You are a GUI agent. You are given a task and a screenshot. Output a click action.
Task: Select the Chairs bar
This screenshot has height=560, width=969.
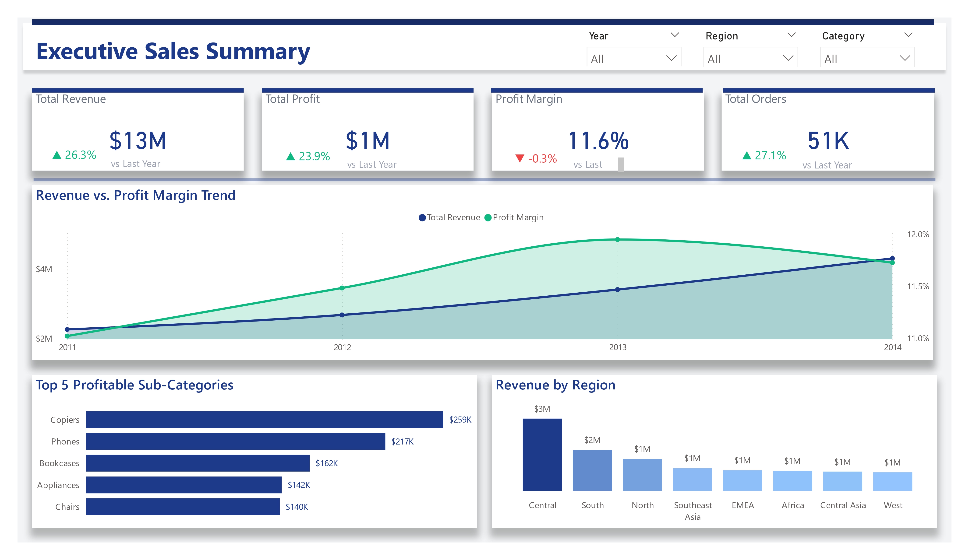[x=183, y=507]
